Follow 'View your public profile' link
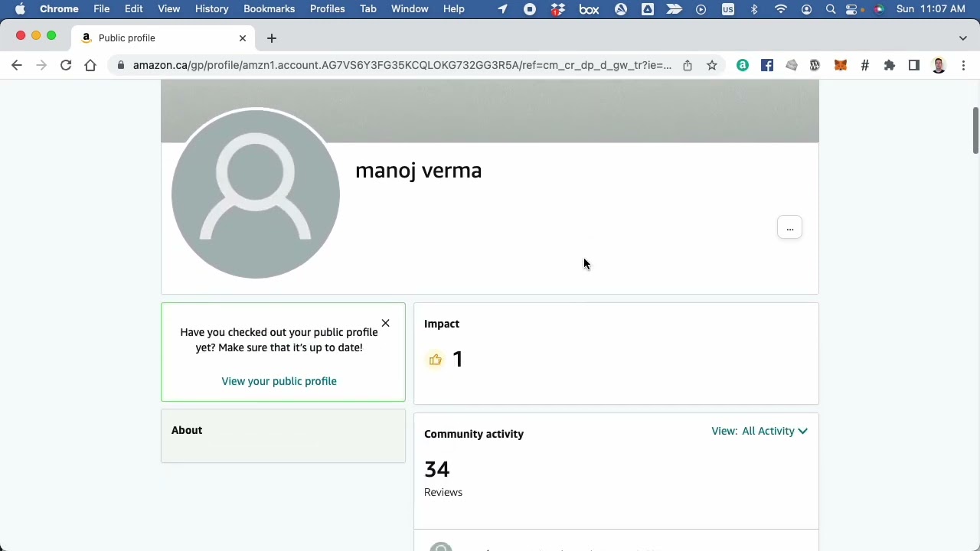The height and width of the screenshot is (551, 980). [279, 381]
